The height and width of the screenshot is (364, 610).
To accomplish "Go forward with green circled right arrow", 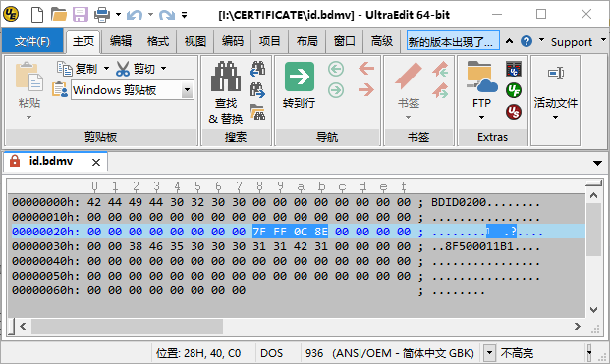I will [x=336, y=90].
